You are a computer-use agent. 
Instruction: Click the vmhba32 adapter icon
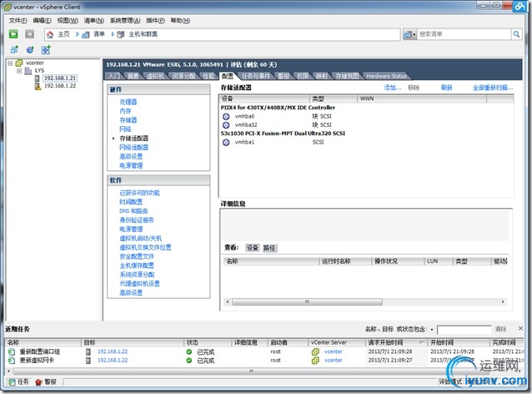[226, 125]
